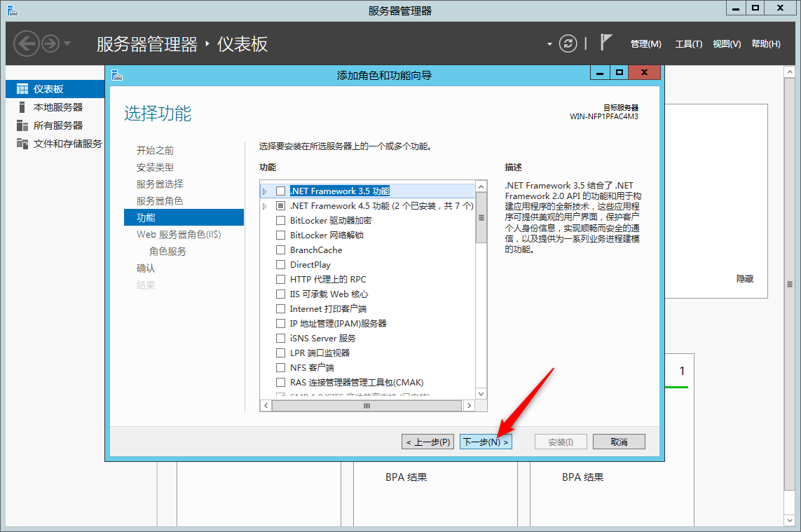Go to the 角色服务 wizard step
The height and width of the screenshot is (532, 801).
[167, 252]
